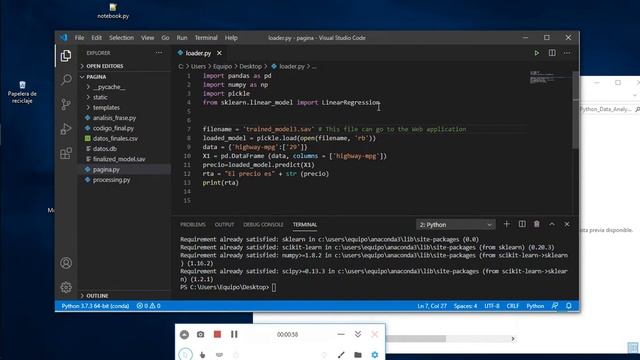Stop the screen recording
This screenshot has height=360, width=640.
217,334
